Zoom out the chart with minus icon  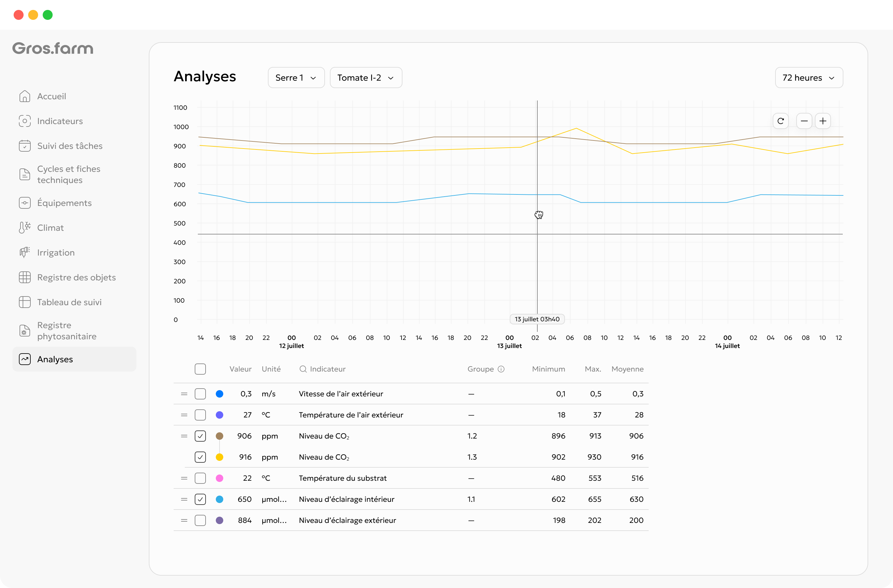click(804, 121)
